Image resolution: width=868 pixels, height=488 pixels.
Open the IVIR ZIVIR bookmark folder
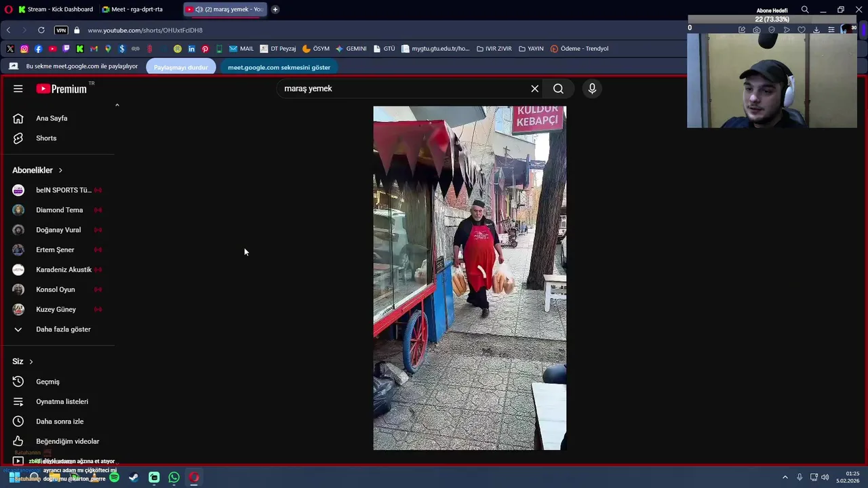coord(494,49)
